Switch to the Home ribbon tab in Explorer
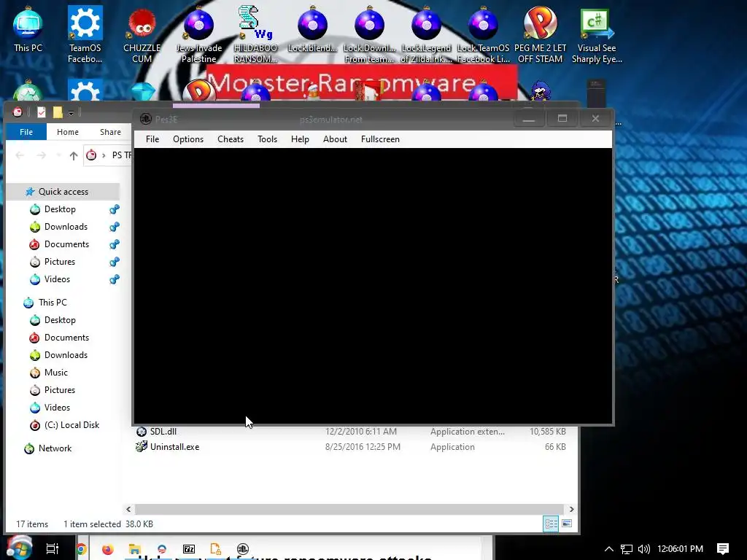Screen dimensions: 747x560 68,132
